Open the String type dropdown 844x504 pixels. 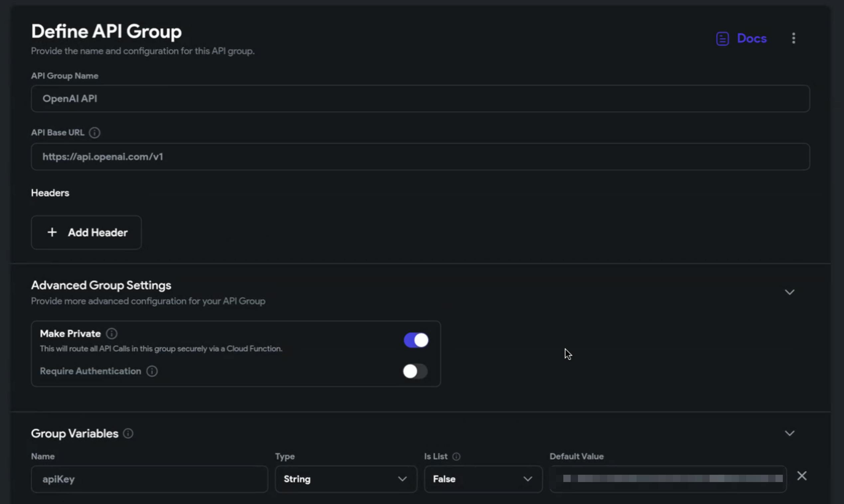[x=346, y=479]
